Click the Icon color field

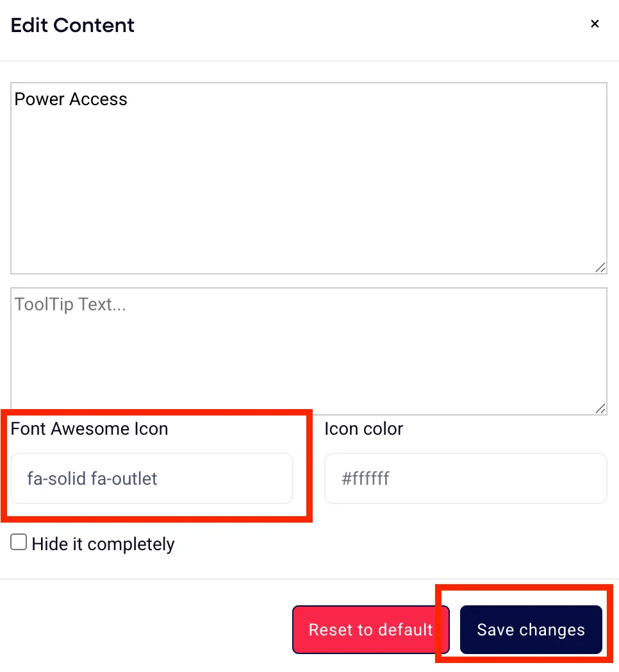466,478
